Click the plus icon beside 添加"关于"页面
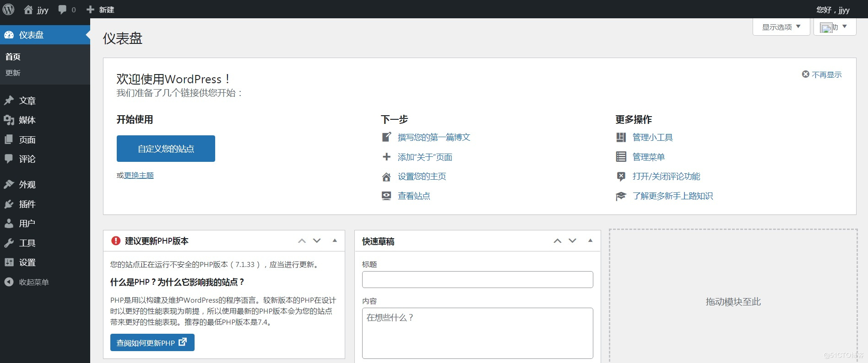The image size is (868, 363). [386, 157]
